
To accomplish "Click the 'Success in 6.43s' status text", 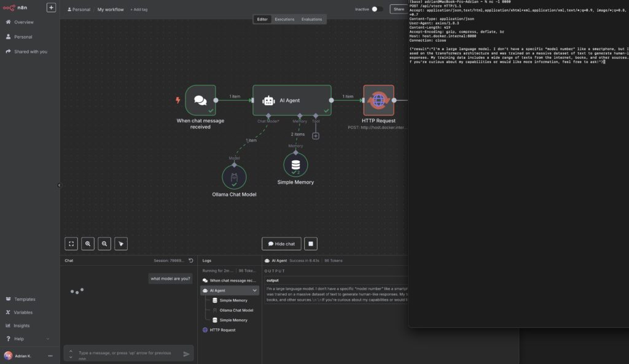I will [x=305, y=261].
